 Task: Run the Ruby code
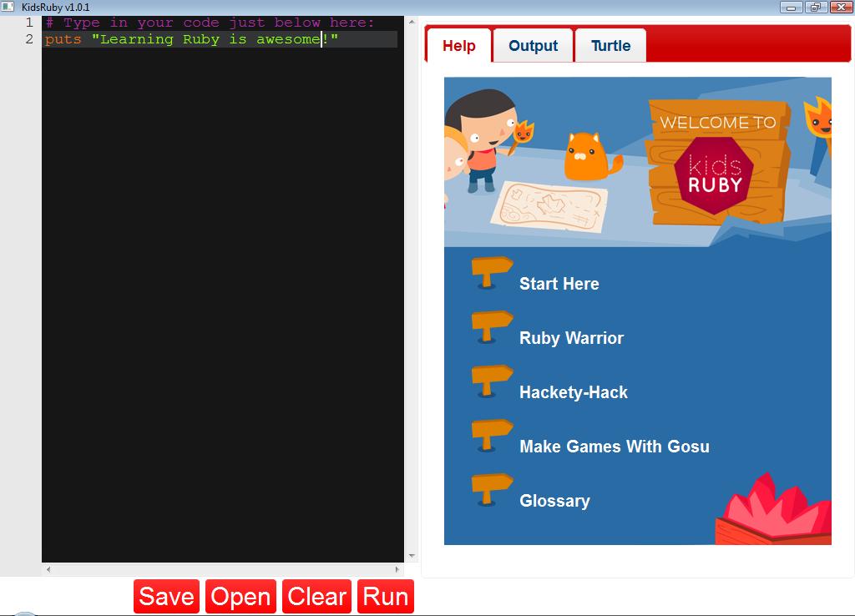click(x=386, y=596)
